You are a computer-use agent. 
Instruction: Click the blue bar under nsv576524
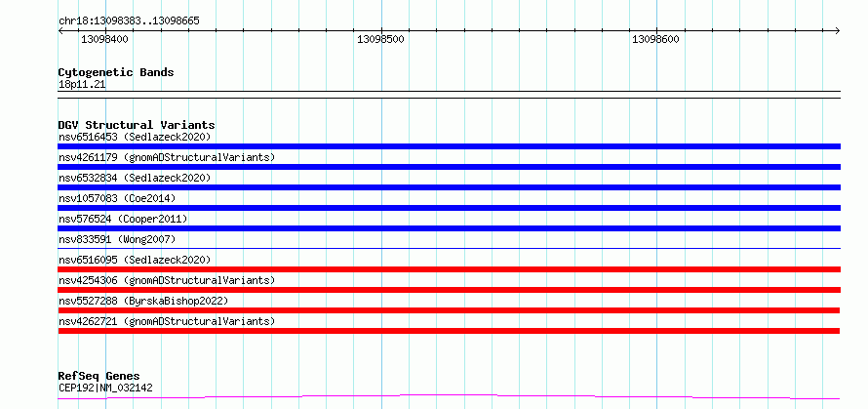click(449, 228)
